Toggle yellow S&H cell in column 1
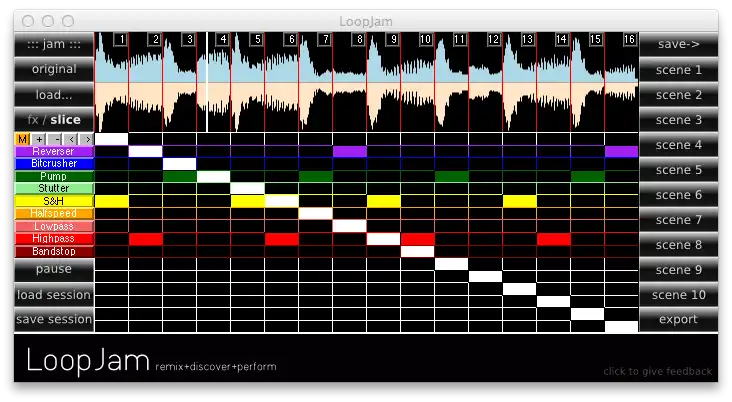 (112, 201)
